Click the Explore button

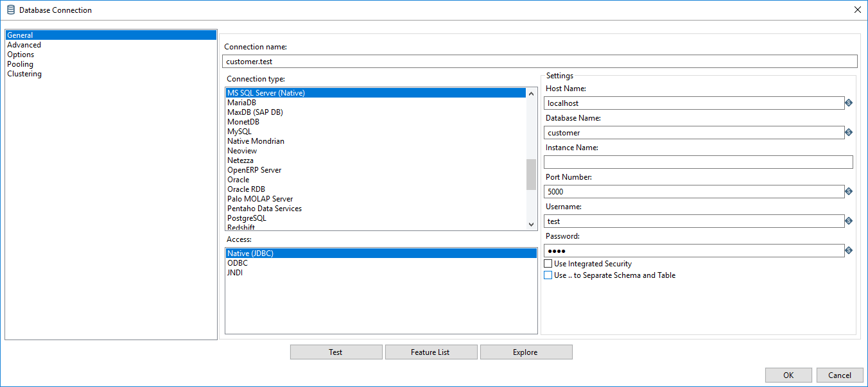pyautogui.click(x=526, y=352)
